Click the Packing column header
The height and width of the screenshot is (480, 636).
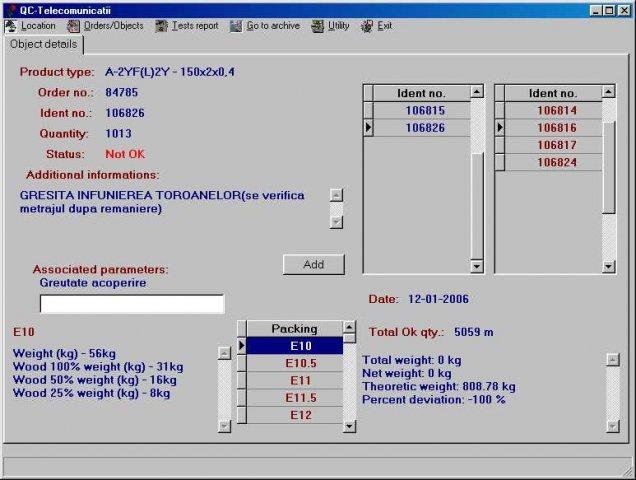(x=294, y=329)
